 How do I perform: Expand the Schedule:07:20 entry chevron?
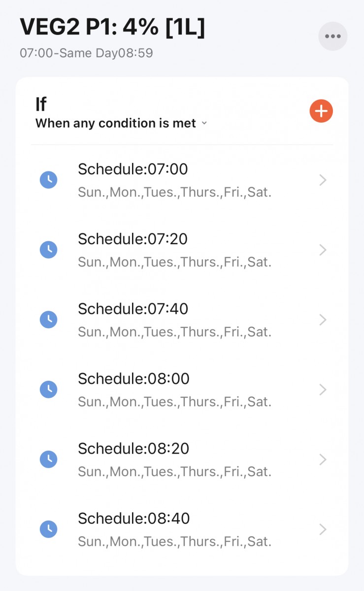323,250
